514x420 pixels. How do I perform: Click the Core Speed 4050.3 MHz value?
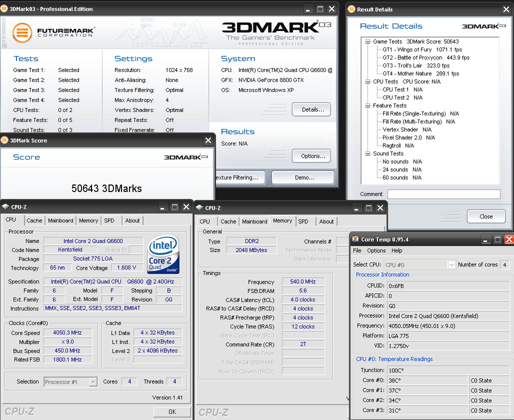[67, 332]
